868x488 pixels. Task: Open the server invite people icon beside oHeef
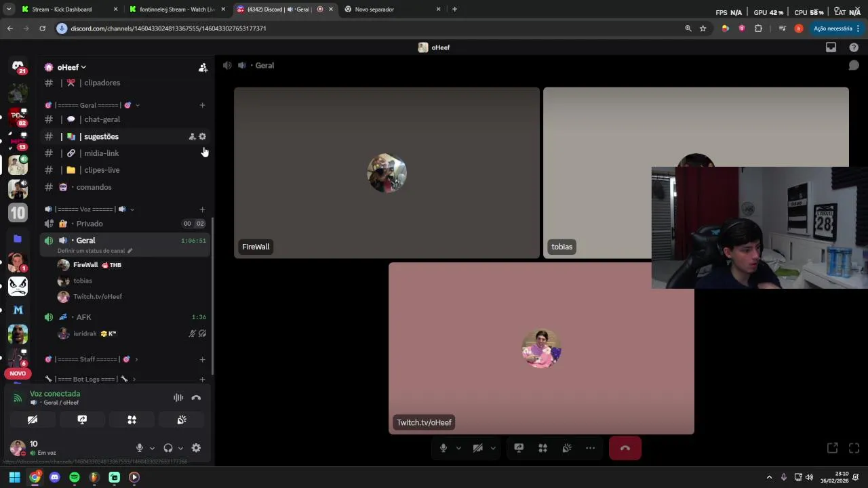(203, 67)
